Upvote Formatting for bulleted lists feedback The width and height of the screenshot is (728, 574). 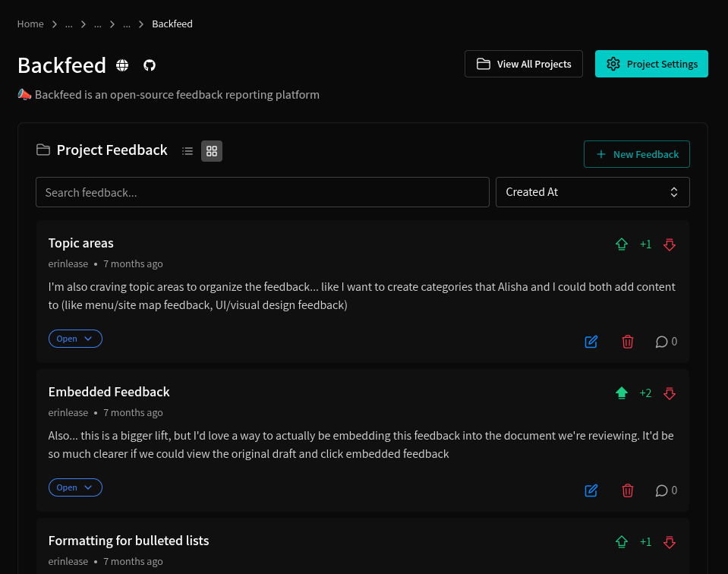click(x=622, y=542)
